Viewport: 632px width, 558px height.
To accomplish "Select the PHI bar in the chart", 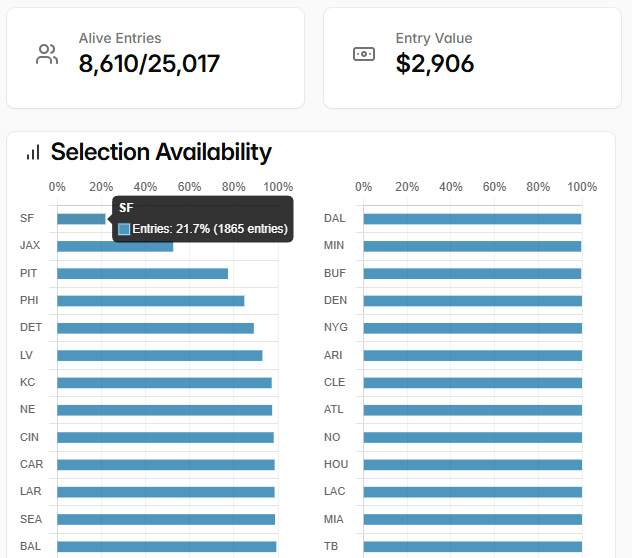I will pyautogui.click(x=151, y=301).
